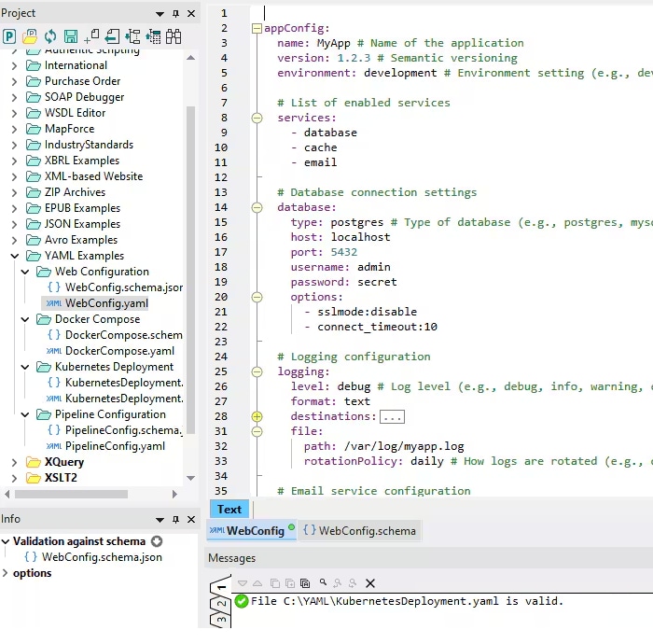This screenshot has height=644, width=653.
Task: Toggle the pin on the Info panel
Action: point(175,519)
